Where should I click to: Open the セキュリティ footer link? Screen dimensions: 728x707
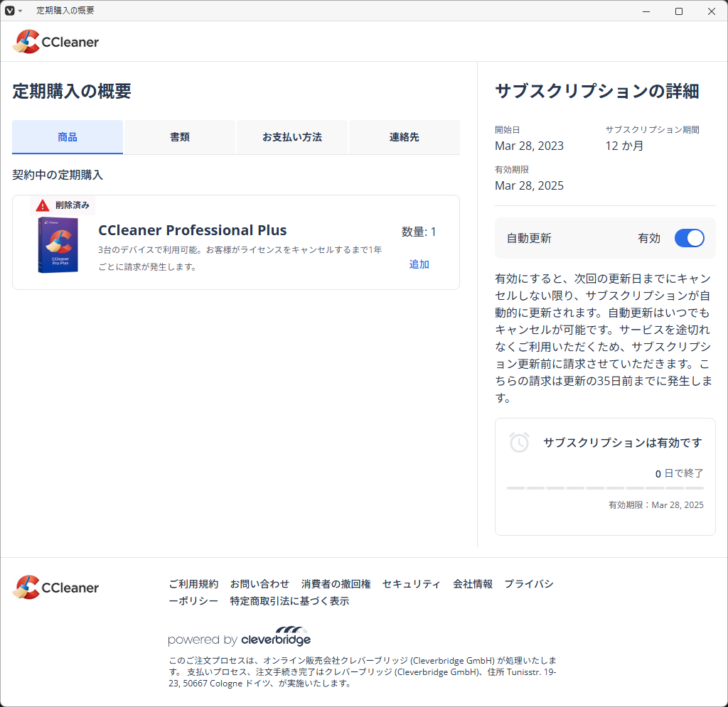click(x=411, y=584)
